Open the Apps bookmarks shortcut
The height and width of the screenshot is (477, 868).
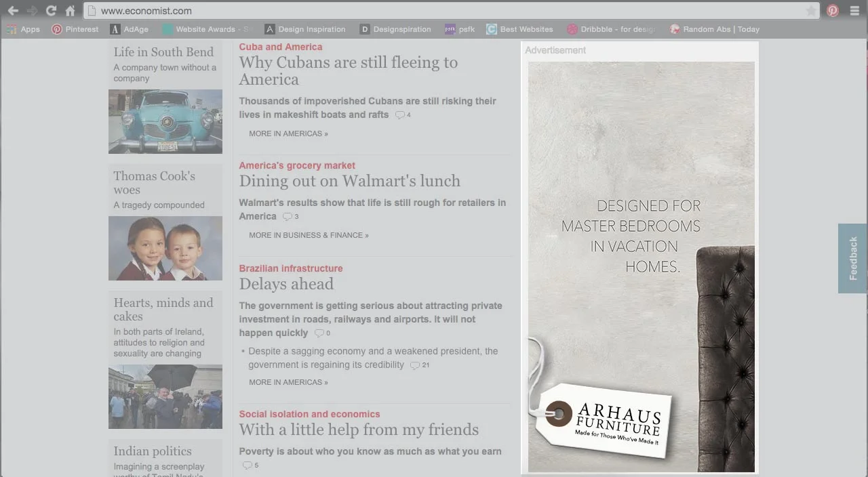[23, 29]
